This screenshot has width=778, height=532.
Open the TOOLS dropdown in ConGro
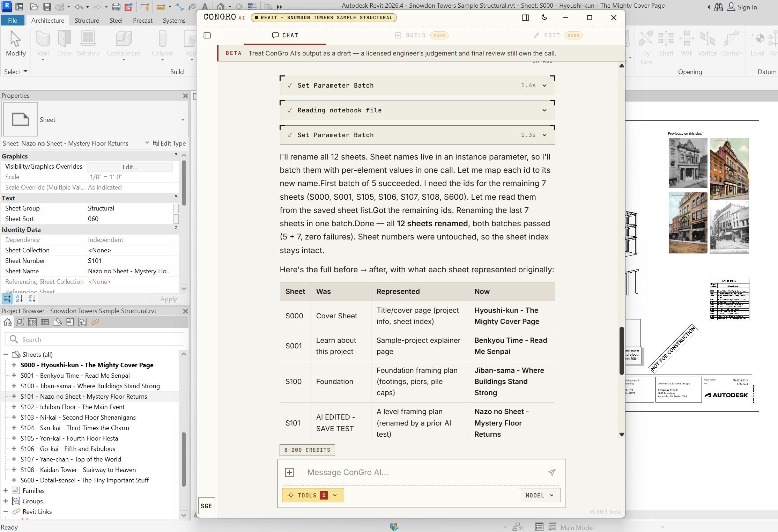pyautogui.click(x=313, y=495)
